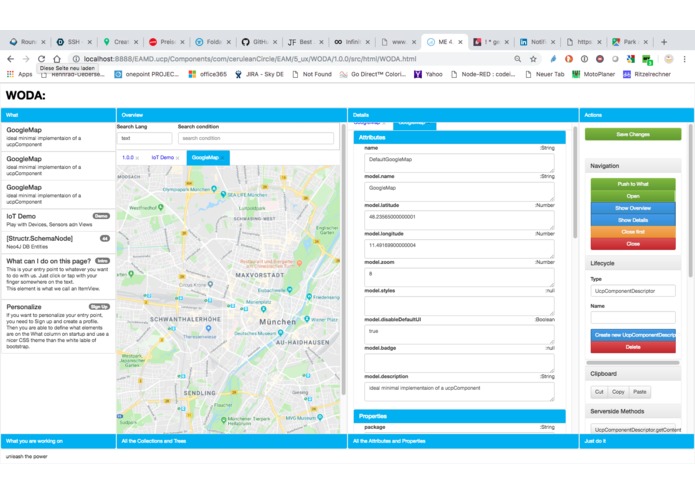This screenshot has width=695, height=494.
Task: Open the office365 bookmark
Action: [208, 74]
